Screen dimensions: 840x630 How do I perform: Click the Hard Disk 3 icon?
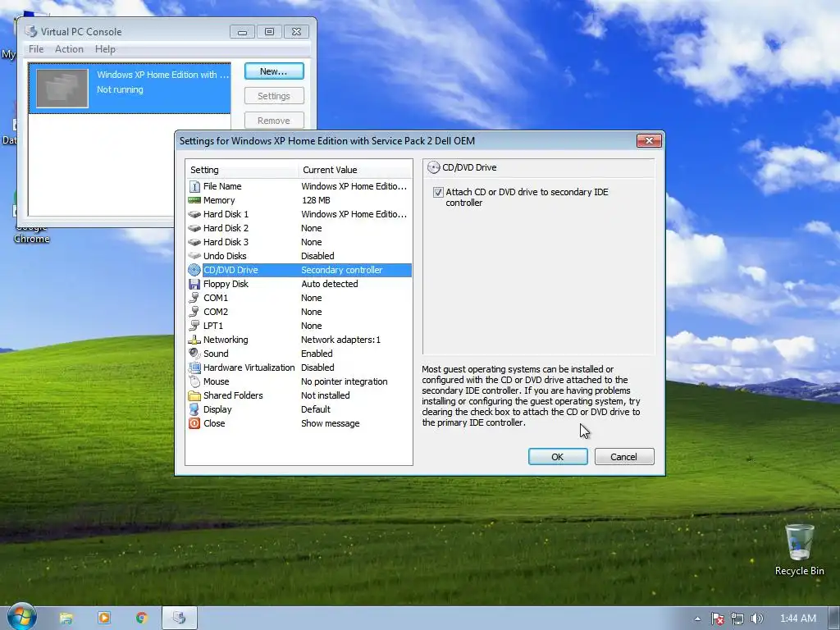[194, 242]
